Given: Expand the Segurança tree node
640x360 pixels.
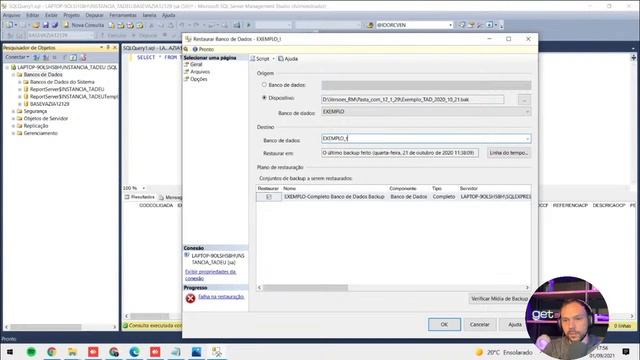Looking at the screenshot, I should (13, 111).
